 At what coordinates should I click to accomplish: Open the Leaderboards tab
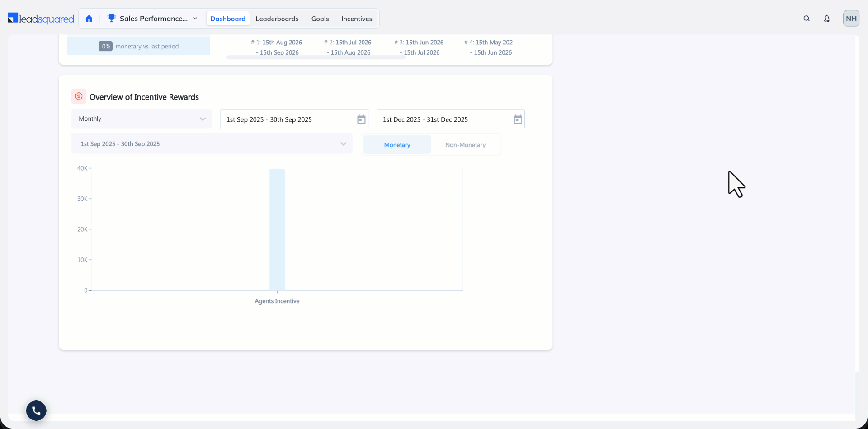tap(277, 19)
